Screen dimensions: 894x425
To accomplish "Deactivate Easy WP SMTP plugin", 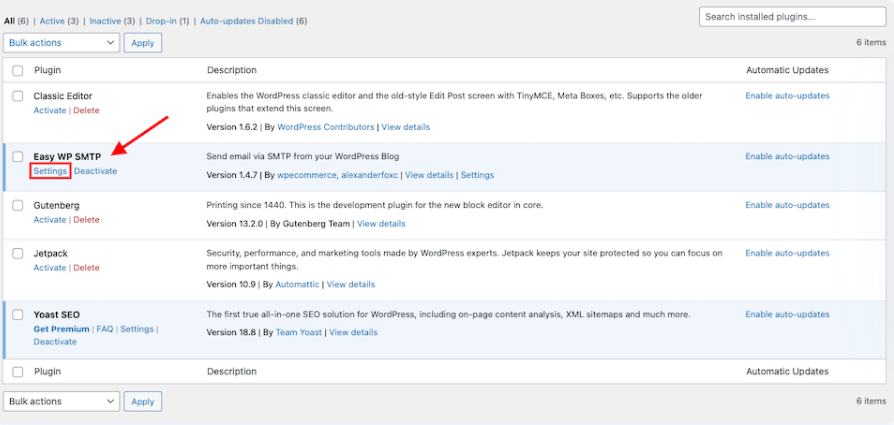I will pyautogui.click(x=95, y=171).
